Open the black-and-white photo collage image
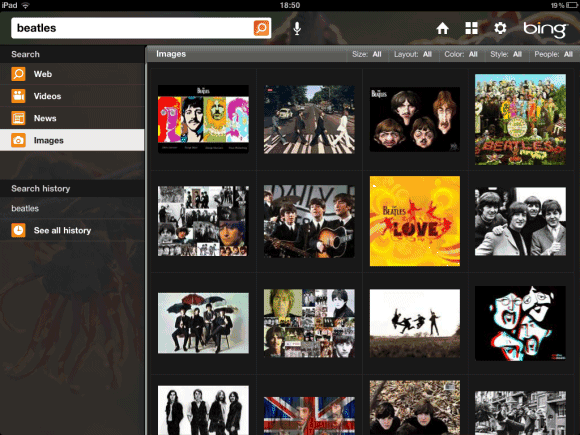Viewport: 580px width, 435px height. coord(203,221)
